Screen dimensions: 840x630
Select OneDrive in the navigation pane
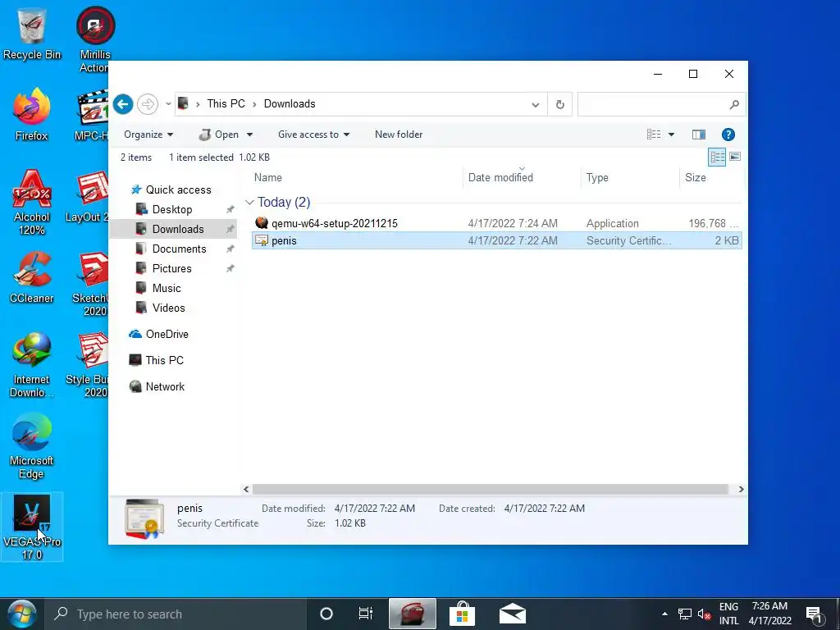point(167,335)
